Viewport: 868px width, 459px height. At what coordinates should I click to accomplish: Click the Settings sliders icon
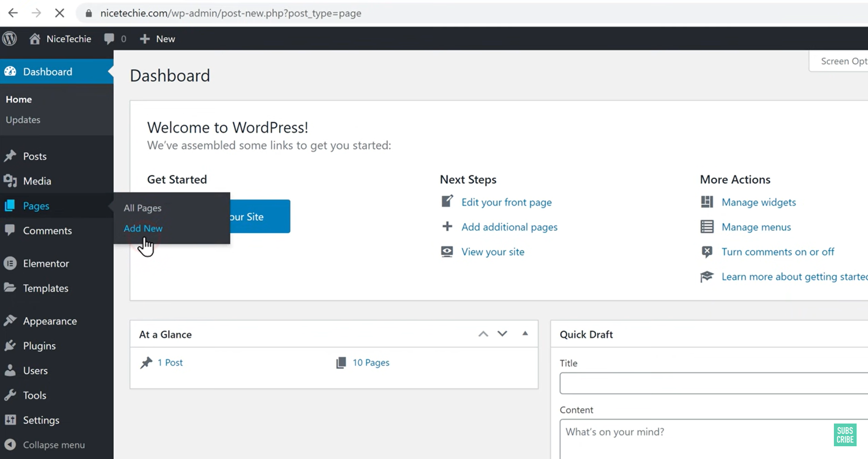tap(10, 420)
